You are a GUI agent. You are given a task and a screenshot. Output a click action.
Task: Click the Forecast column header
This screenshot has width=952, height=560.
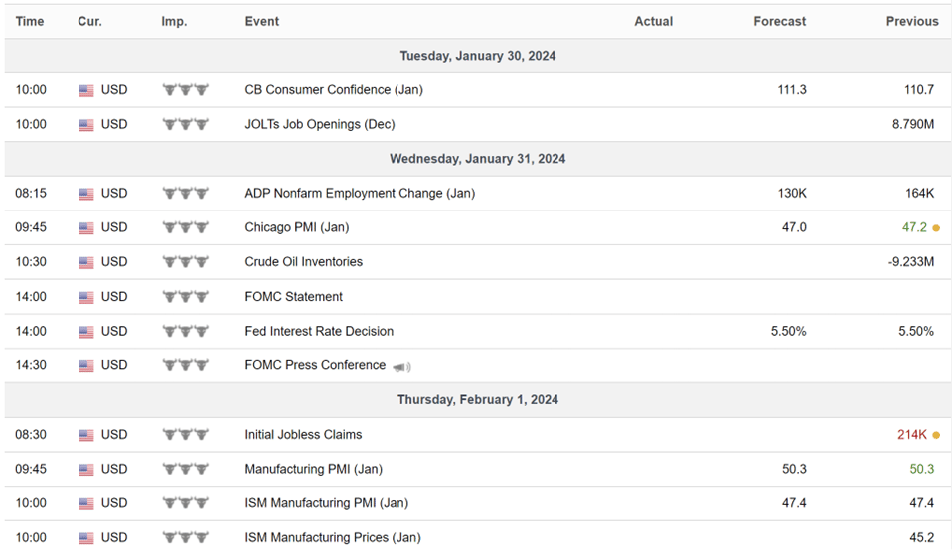pos(779,21)
